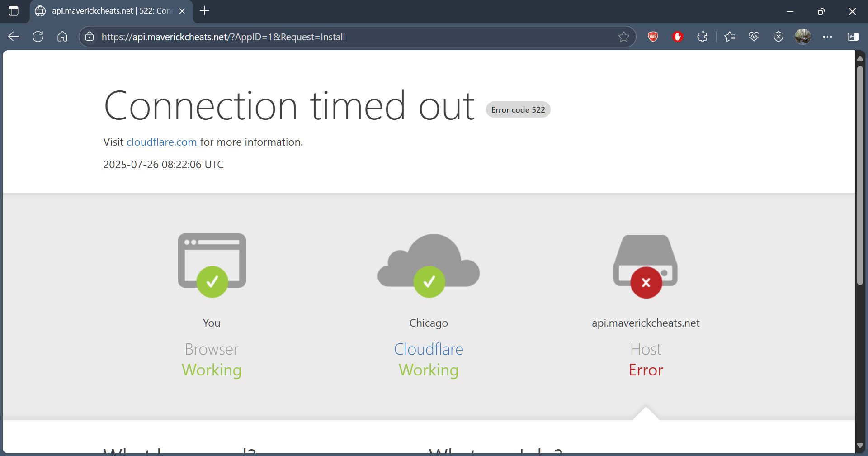Image resolution: width=868 pixels, height=456 pixels.
Task: Add this page to favorites star
Action: point(624,37)
